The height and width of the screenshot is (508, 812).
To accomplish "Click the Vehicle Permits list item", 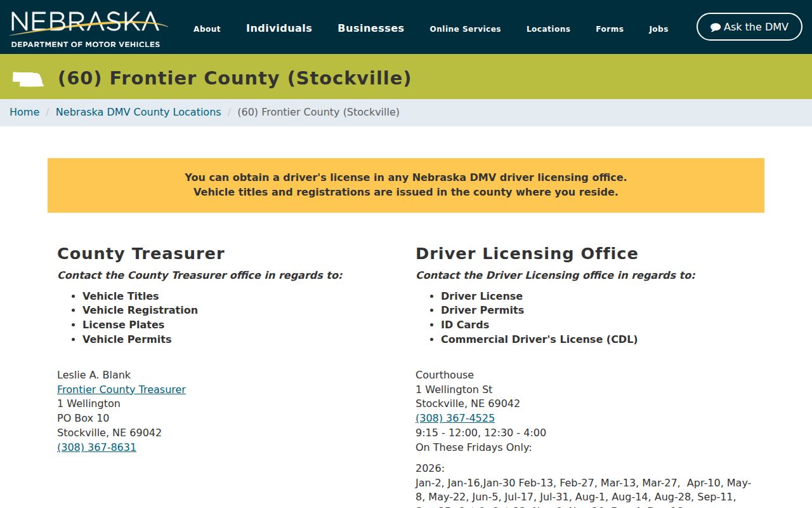I will 127,339.
